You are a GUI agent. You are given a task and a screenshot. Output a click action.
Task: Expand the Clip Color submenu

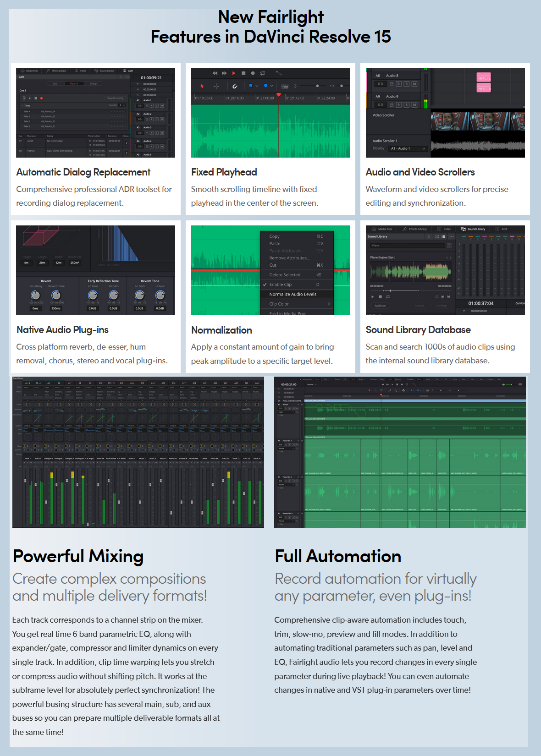296,304
